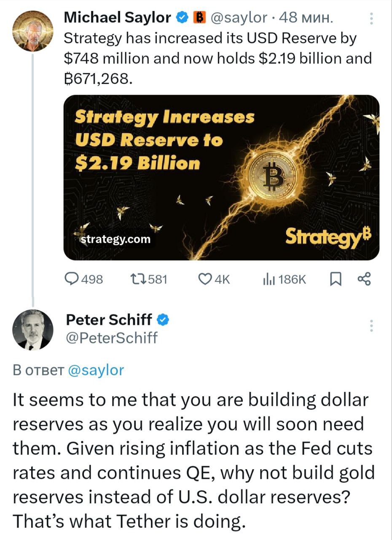Image resolution: width=392 pixels, height=540 pixels.
Task: Bookmark Michael Saylor's tweet
Action: tap(336, 279)
